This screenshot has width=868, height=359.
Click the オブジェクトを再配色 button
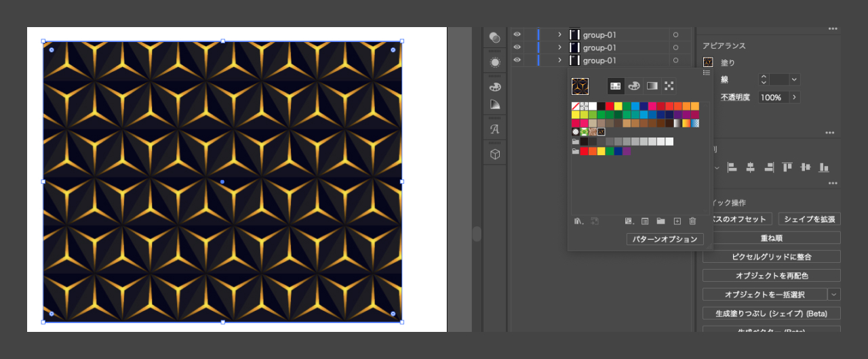772,276
